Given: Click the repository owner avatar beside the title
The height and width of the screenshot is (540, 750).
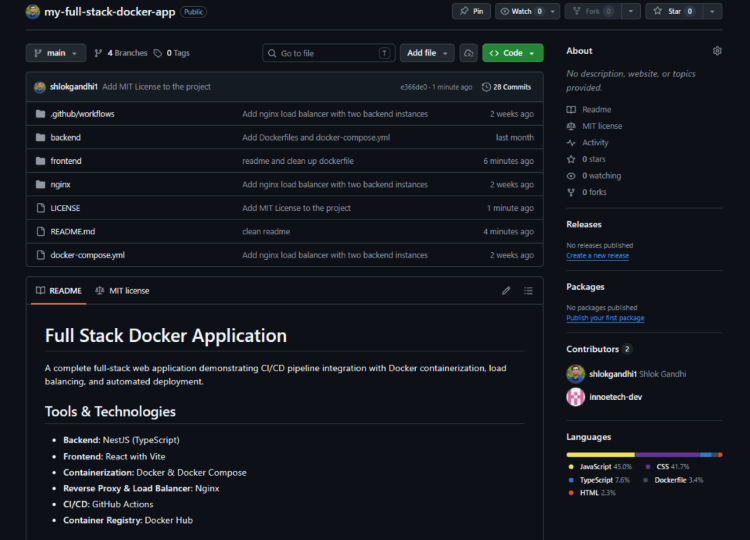Looking at the screenshot, I should tap(33, 11).
